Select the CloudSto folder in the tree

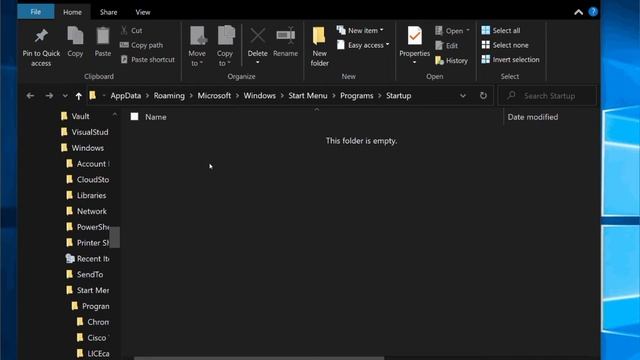tap(87, 180)
